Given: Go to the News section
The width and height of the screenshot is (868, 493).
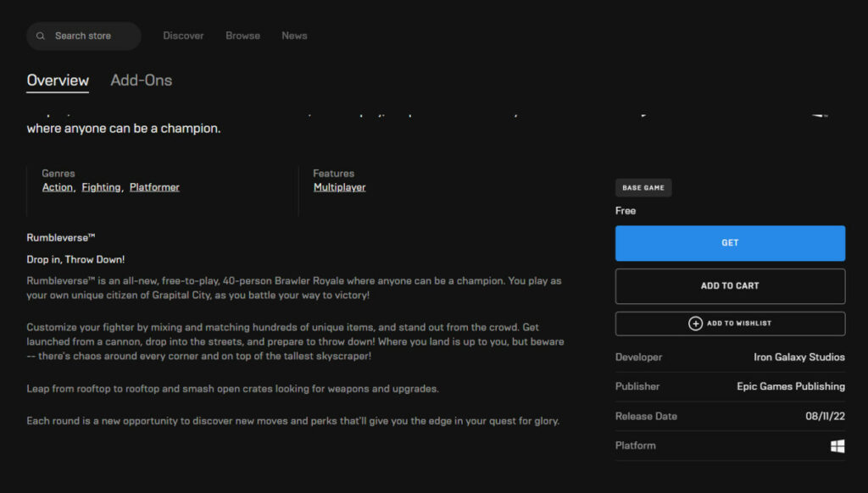Looking at the screenshot, I should 294,36.
